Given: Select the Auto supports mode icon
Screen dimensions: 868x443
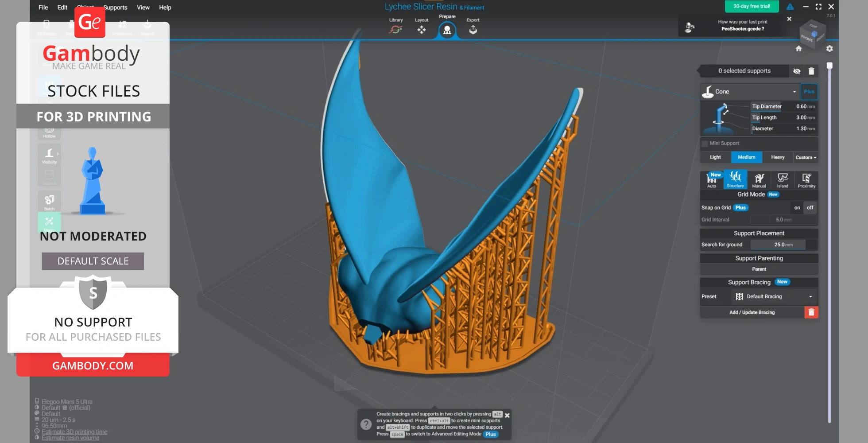Looking at the screenshot, I should 711,180.
